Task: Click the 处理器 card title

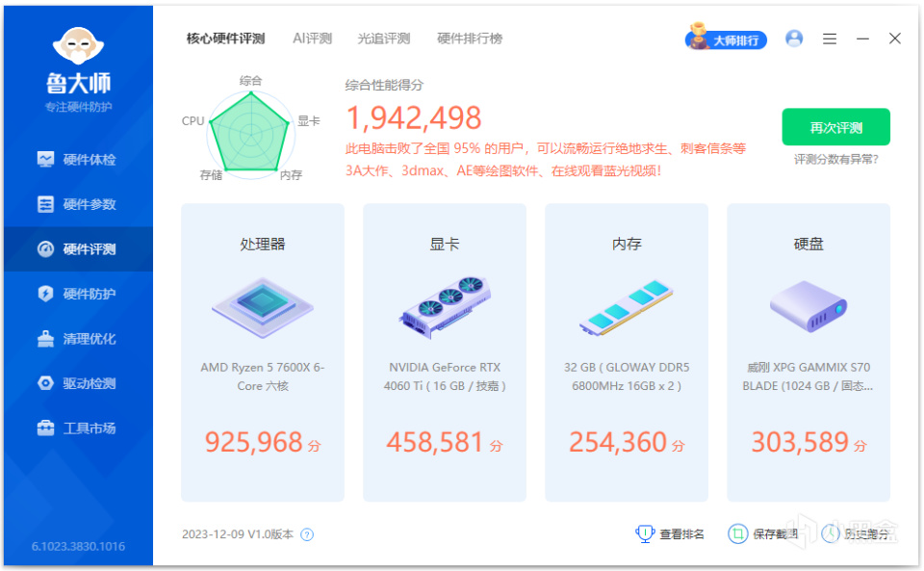Action: [x=262, y=244]
